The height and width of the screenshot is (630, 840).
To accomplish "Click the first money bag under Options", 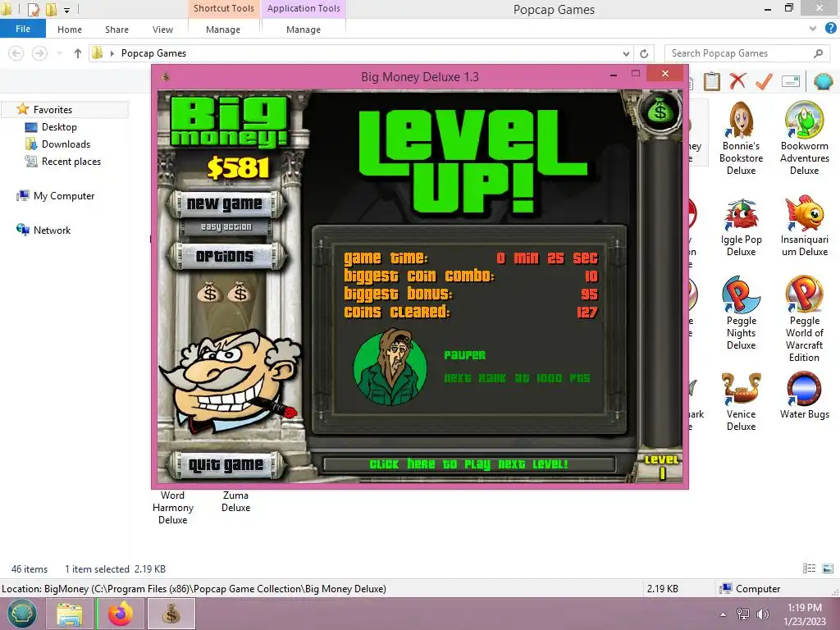I will coord(209,293).
